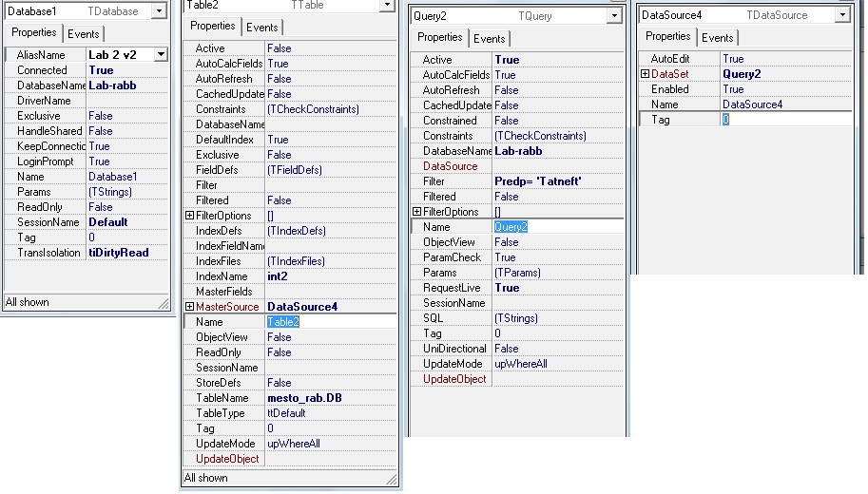Switch to Events tab in Database1 inspector
Screen dimensions: 868x494
click(84, 34)
